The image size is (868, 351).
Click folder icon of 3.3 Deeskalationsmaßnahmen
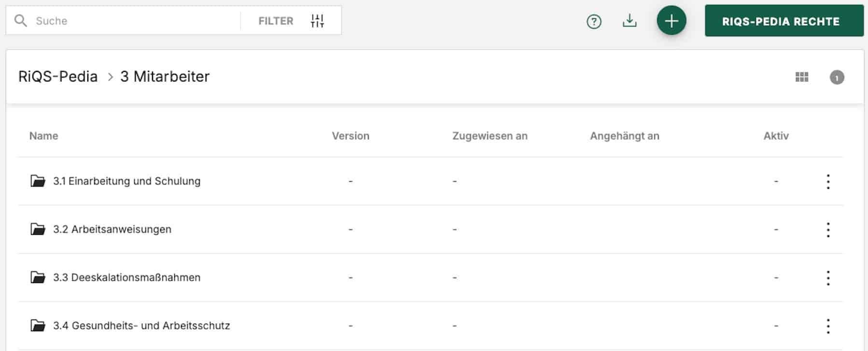[38, 277]
